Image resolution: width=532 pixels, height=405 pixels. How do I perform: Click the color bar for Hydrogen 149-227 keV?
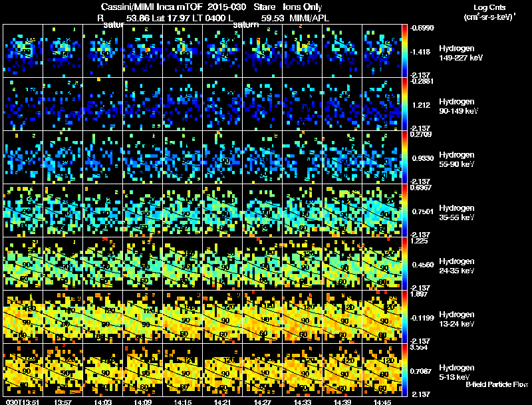[404, 51]
